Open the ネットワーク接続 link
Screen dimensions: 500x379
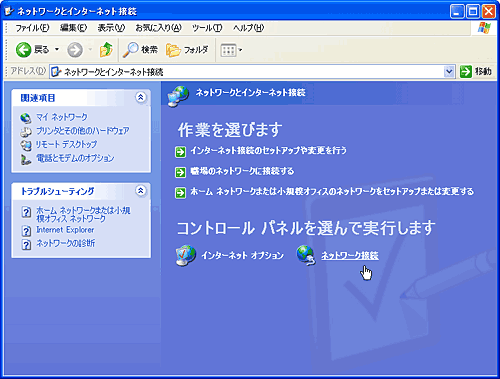350,255
